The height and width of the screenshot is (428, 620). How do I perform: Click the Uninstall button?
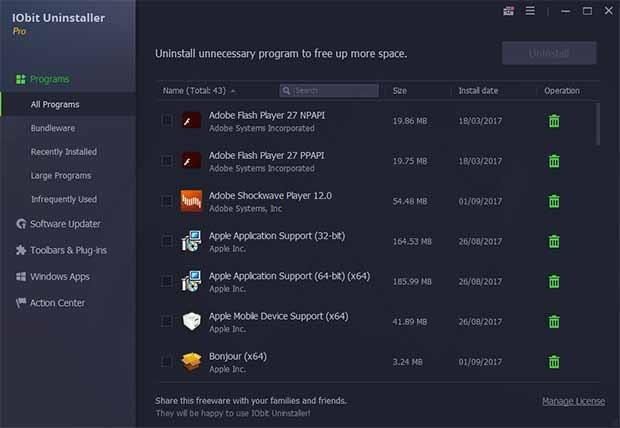coord(549,53)
